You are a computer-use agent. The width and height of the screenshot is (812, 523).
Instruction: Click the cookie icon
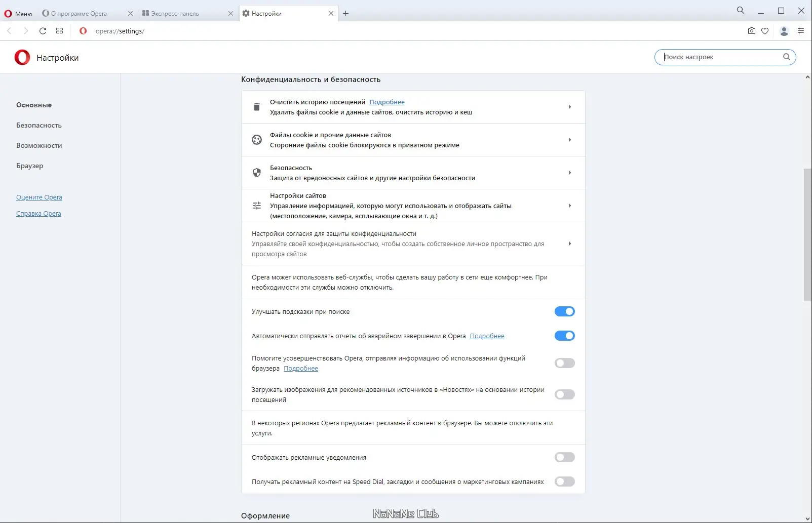point(257,140)
